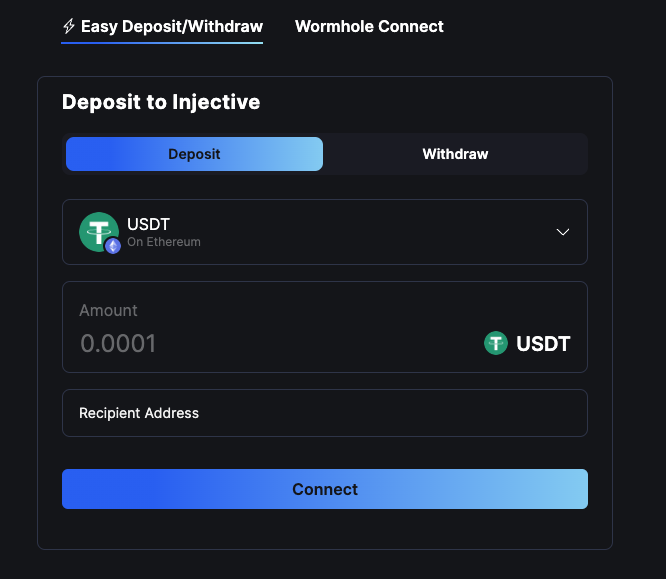
Task: Expand the token selector chevron
Action: click(x=563, y=232)
